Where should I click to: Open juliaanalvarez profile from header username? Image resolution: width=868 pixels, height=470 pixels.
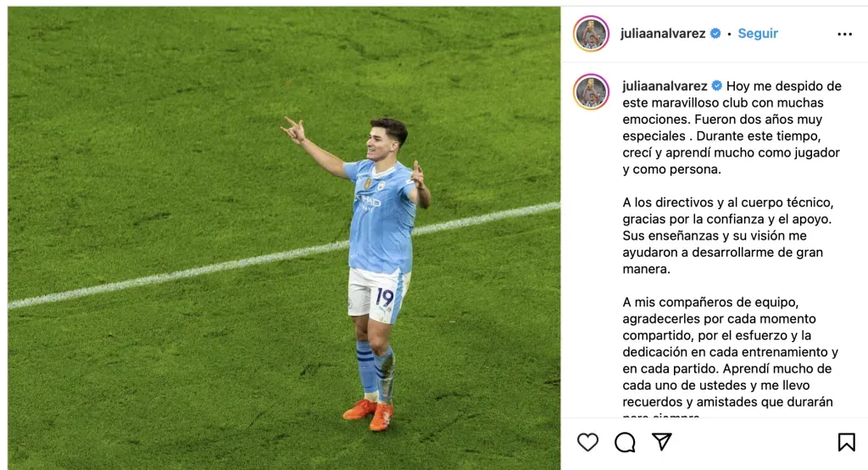click(663, 34)
